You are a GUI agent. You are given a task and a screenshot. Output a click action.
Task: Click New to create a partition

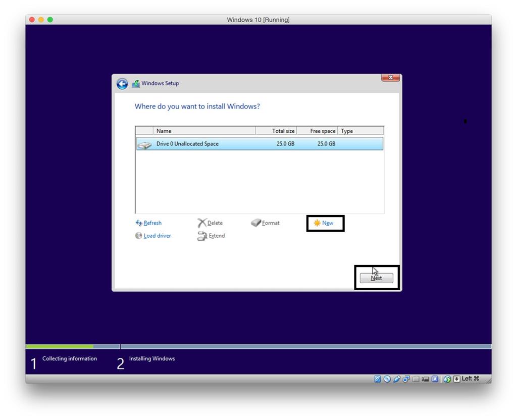coord(328,223)
